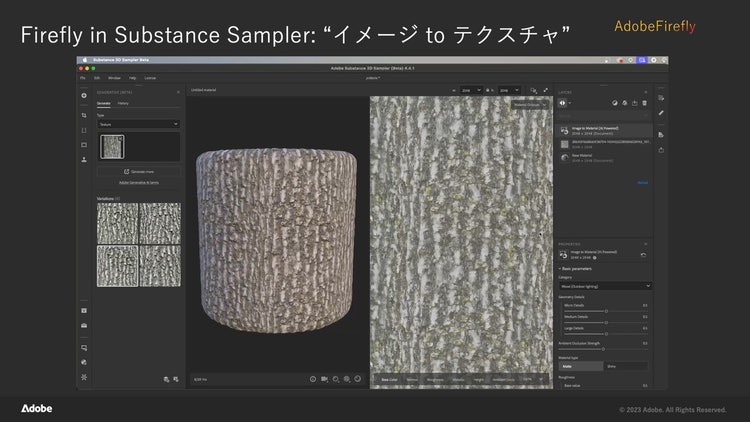
Task: Select the bottom-right bark variation
Action: [x=160, y=266]
